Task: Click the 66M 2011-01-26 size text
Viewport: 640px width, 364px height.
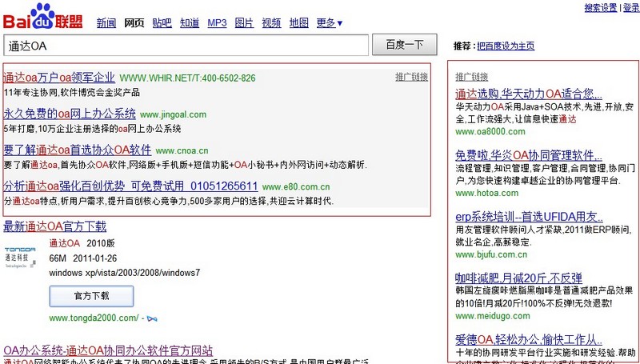Action: tap(83, 258)
